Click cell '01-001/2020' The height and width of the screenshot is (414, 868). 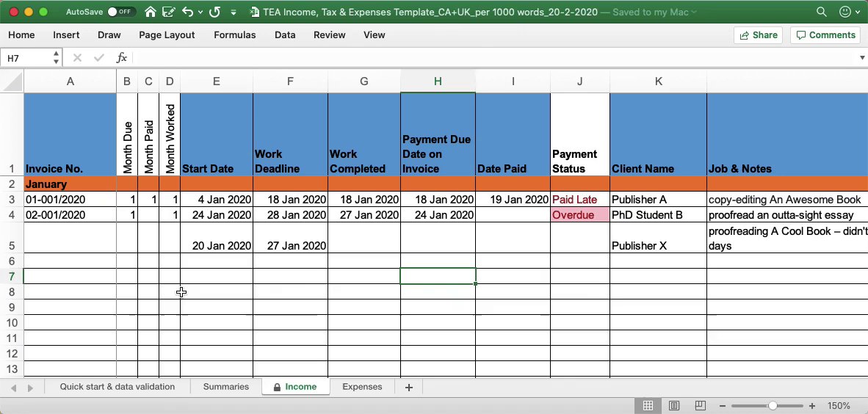[x=70, y=200]
